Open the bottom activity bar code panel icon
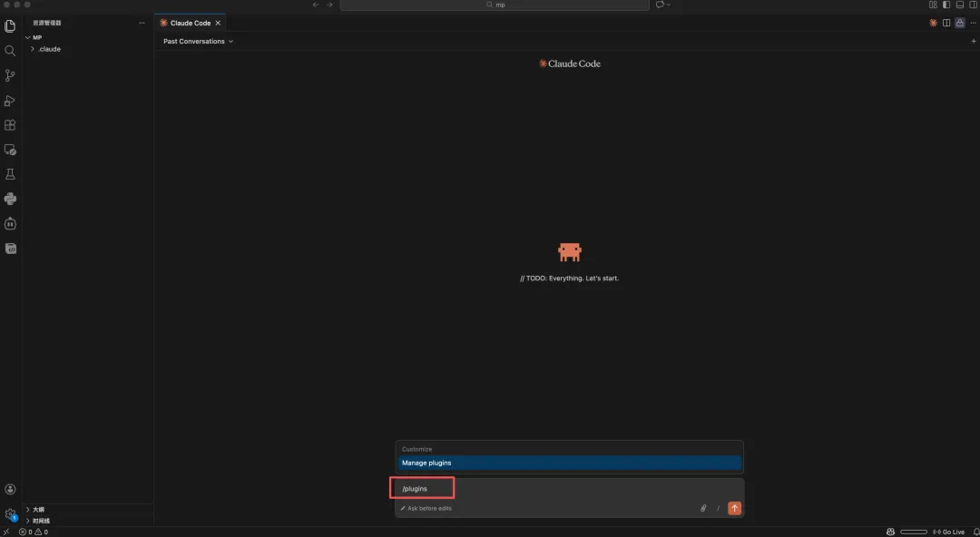Screen dimensions: 980x537 (x=10, y=249)
